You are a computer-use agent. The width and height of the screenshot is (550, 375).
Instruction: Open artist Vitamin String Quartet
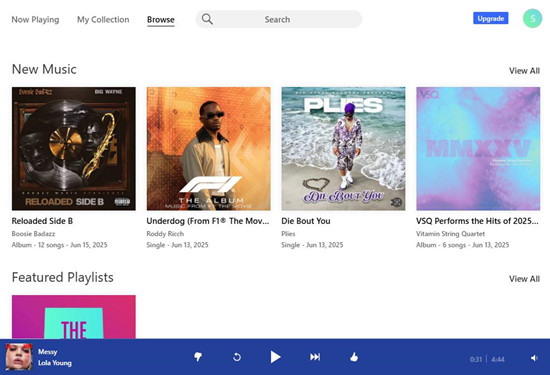[x=450, y=234]
